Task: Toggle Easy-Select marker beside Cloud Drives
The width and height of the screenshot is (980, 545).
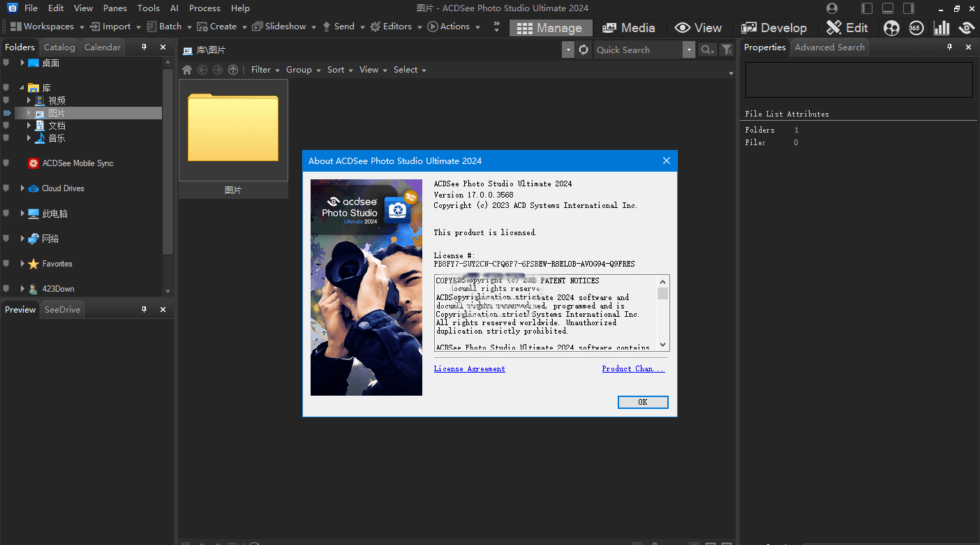Action: tap(6, 188)
